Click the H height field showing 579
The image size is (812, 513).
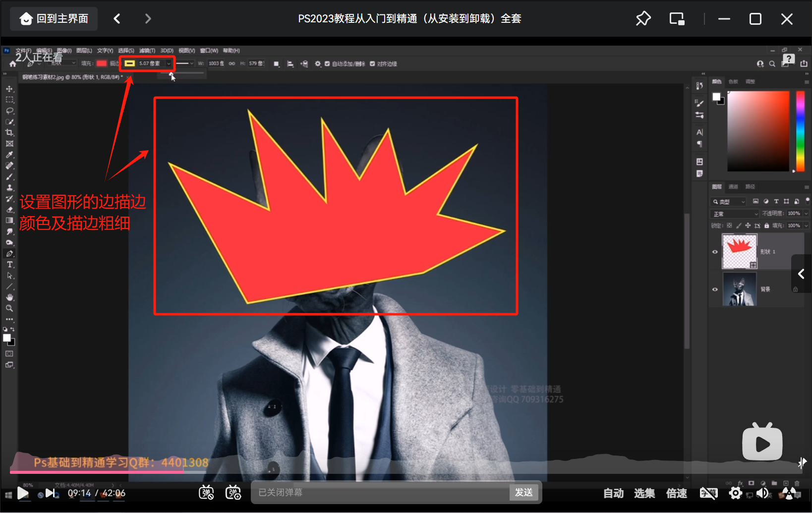click(x=256, y=63)
